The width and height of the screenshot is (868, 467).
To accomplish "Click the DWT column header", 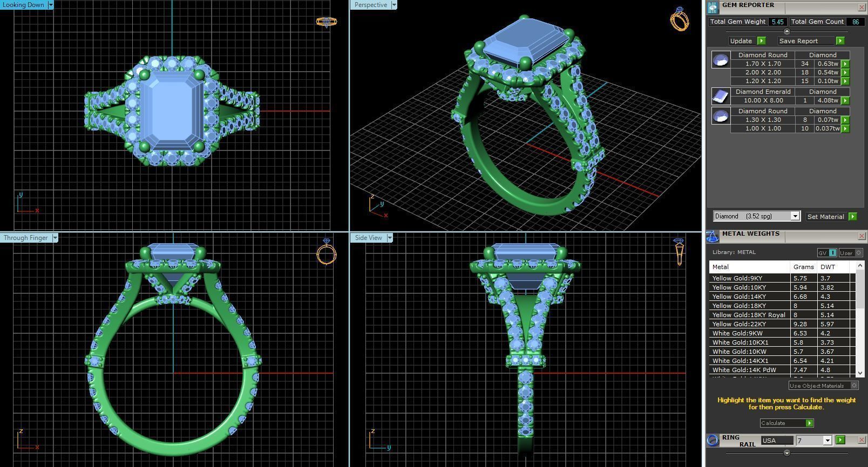I will click(833, 267).
